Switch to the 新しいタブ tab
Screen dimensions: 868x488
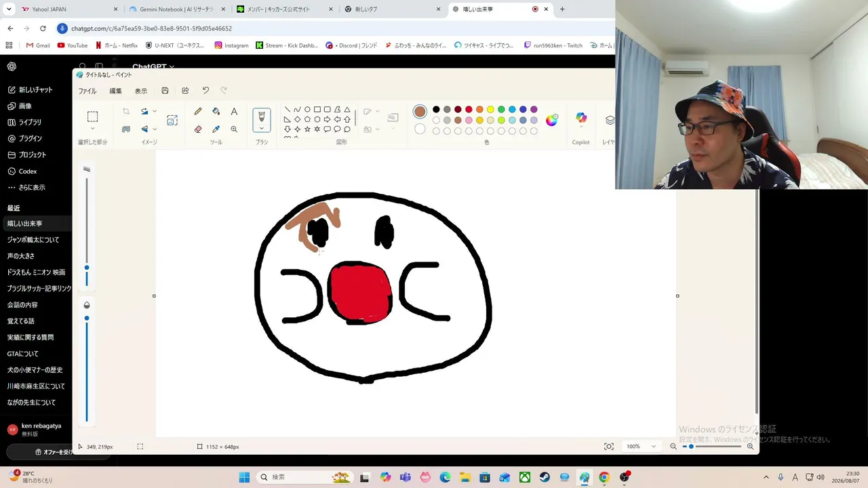(x=393, y=9)
